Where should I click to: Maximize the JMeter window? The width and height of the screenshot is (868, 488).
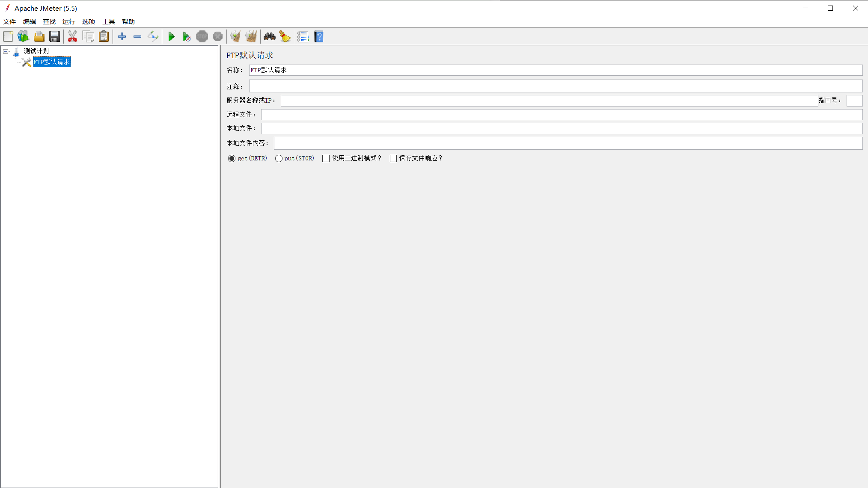click(x=830, y=8)
